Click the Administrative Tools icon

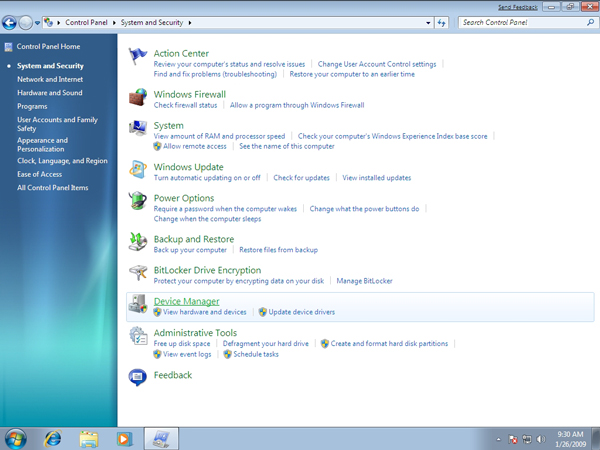(138, 338)
